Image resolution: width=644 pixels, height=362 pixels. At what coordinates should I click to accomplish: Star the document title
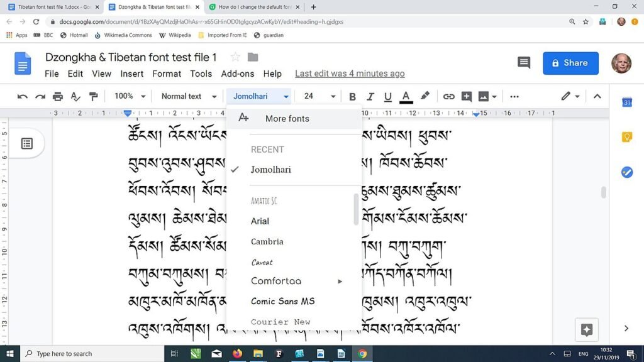coord(235,57)
